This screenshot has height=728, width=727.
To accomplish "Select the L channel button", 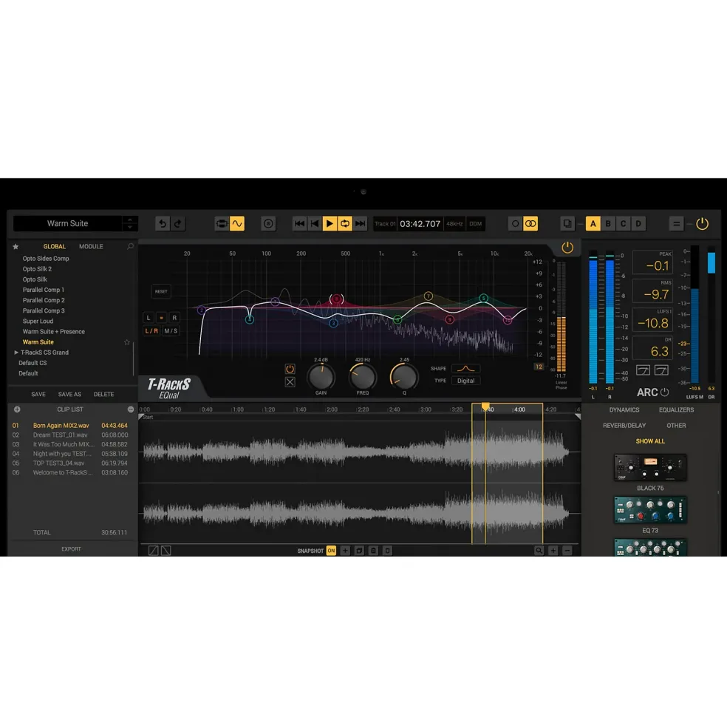I will [x=149, y=318].
